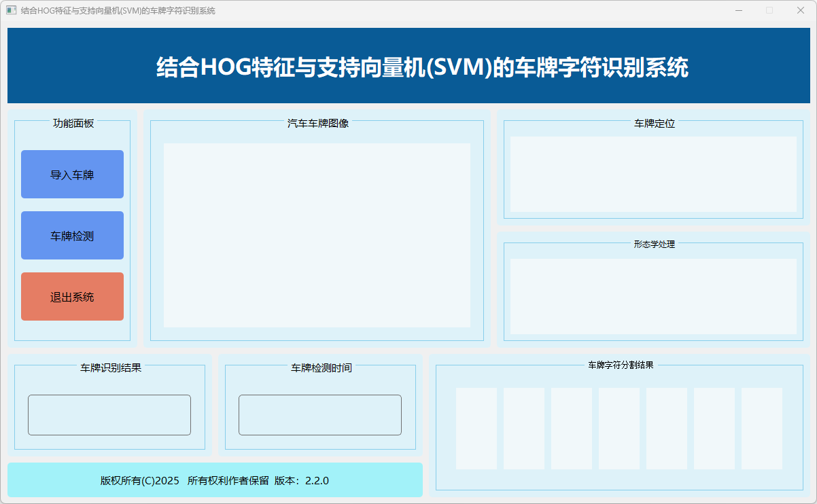Viewport: 817px width, 504px height.
Task: Click the app icon in title bar
Action: (11, 10)
